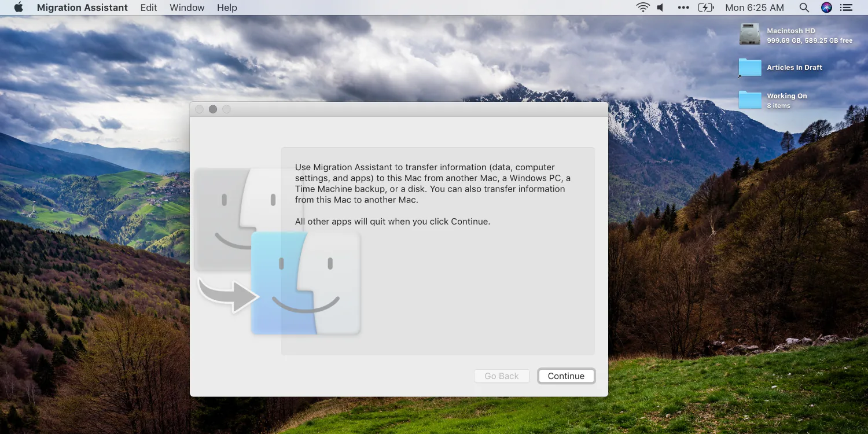Click the window's close button

pos(199,109)
